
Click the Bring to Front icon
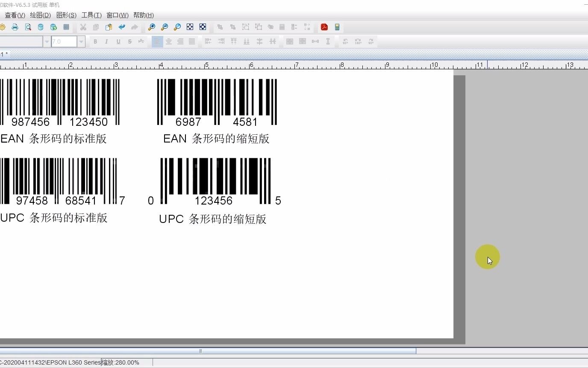[220, 27]
